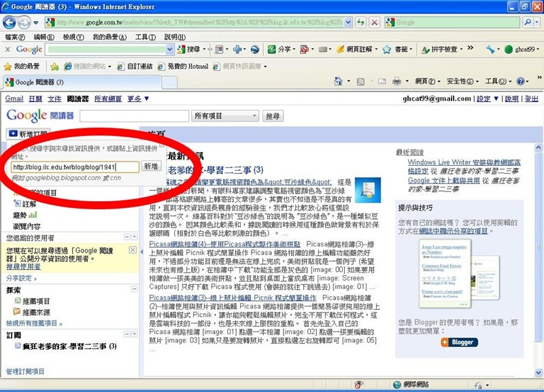Click the Google Toolbar 搜尋 button

190,50
